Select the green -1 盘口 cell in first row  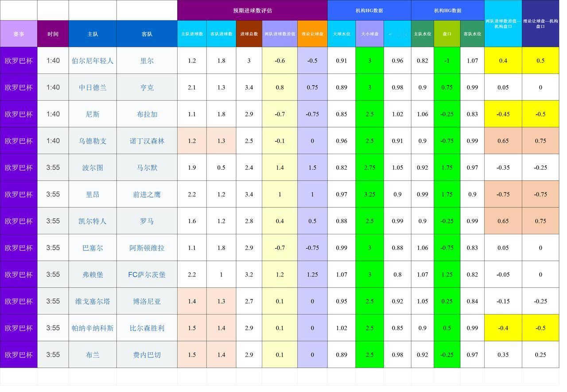[447, 60]
